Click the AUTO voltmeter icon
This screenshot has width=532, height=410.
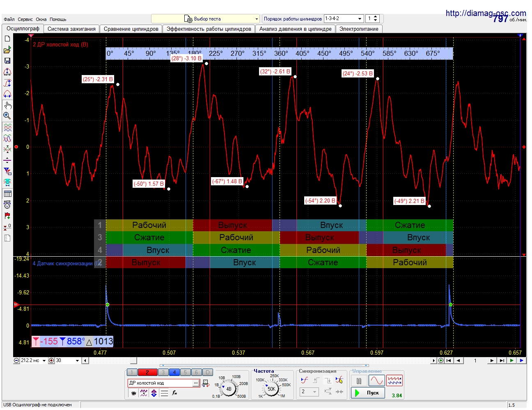click(x=7, y=205)
